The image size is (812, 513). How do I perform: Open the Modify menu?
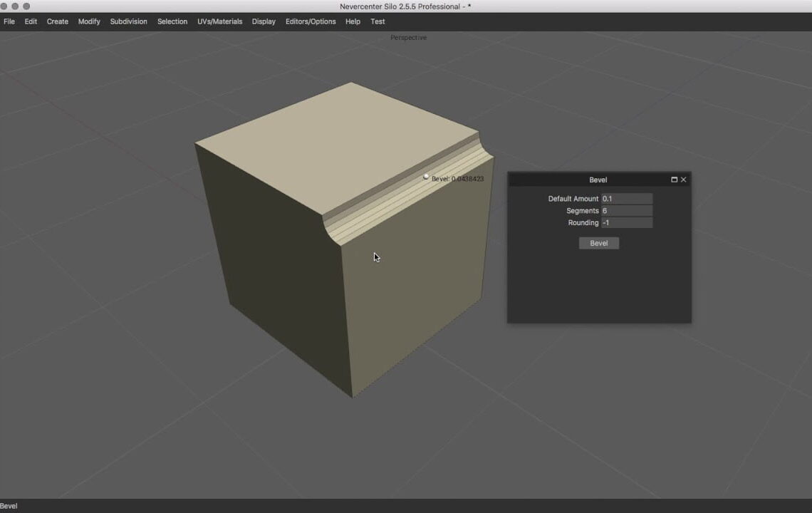pos(88,21)
